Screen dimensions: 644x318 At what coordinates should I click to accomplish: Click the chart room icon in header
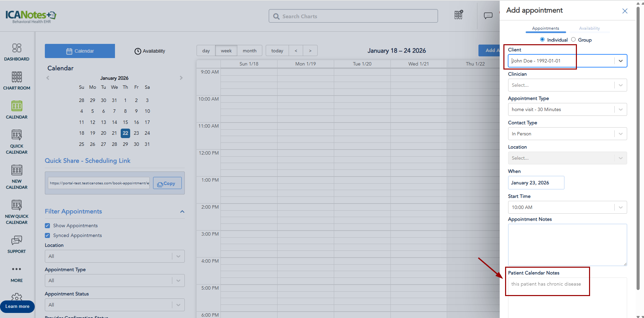(458, 15)
